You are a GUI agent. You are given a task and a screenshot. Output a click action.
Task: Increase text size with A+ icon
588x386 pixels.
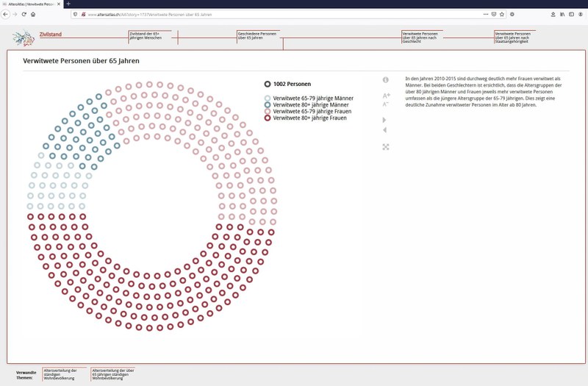tap(387, 96)
